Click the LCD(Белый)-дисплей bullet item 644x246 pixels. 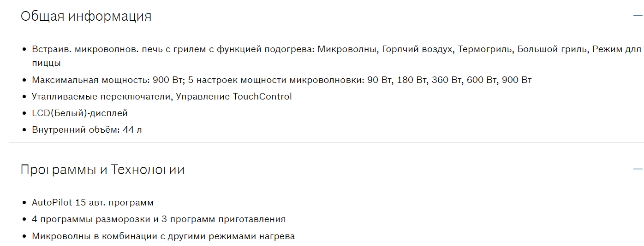[x=80, y=113]
